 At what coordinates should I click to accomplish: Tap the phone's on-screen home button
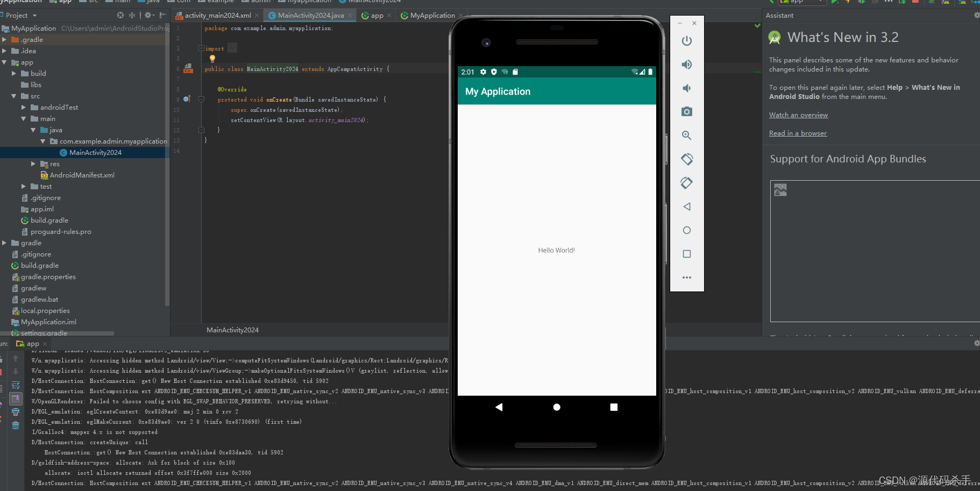tap(557, 407)
